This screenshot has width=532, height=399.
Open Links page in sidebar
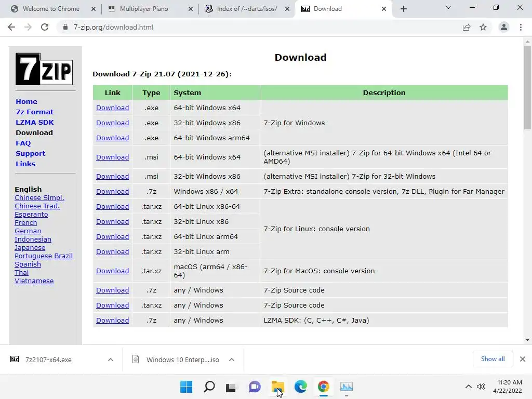(25, 164)
